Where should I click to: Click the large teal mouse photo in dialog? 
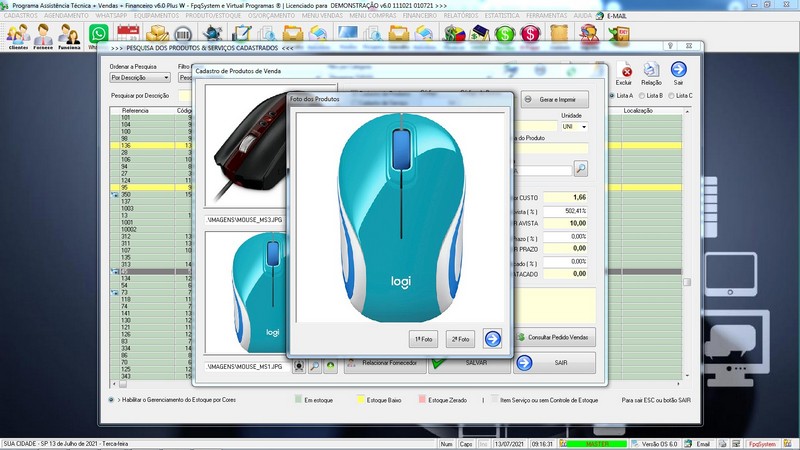click(400, 217)
